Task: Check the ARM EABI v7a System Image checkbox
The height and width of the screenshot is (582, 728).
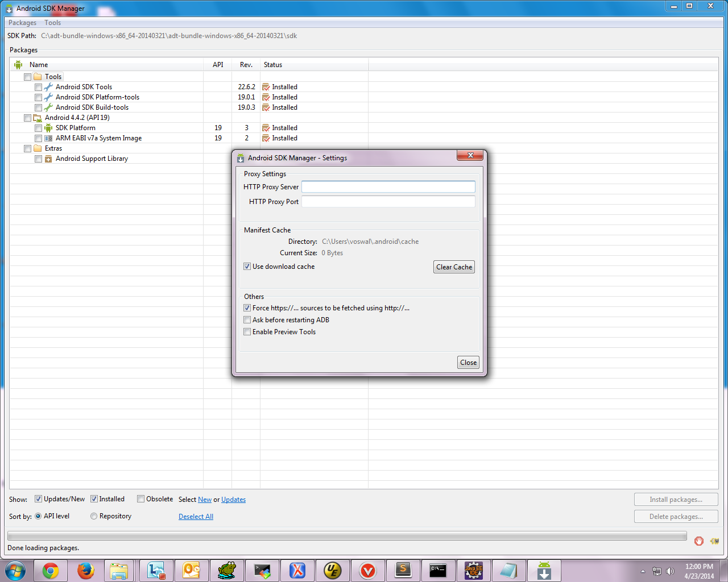Action: pyautogui.click(x=38, y=138)
